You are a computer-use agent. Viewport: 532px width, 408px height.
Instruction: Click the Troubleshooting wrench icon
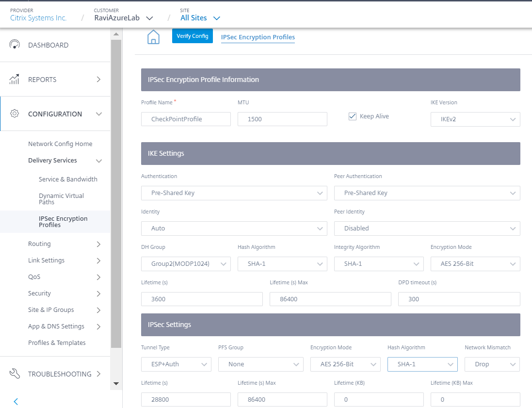15,374
